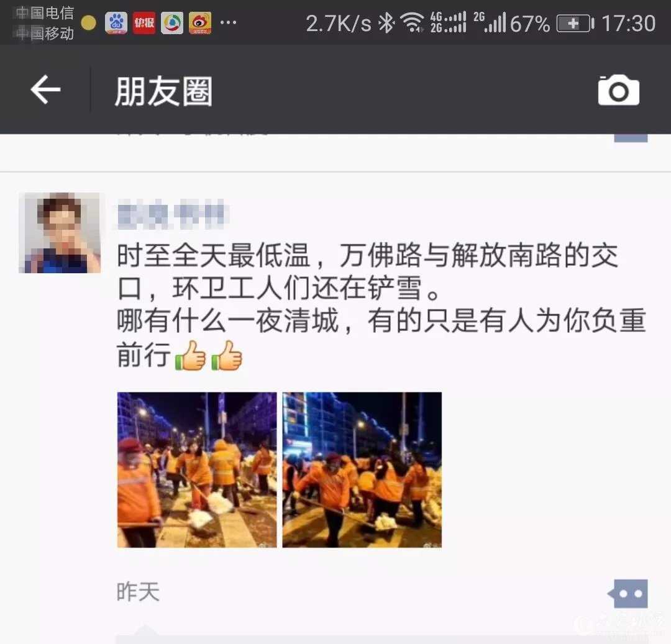Tap the 17:30 clock in the status bar
Screen dimensions: 671x644
click(x=628, y=23)
